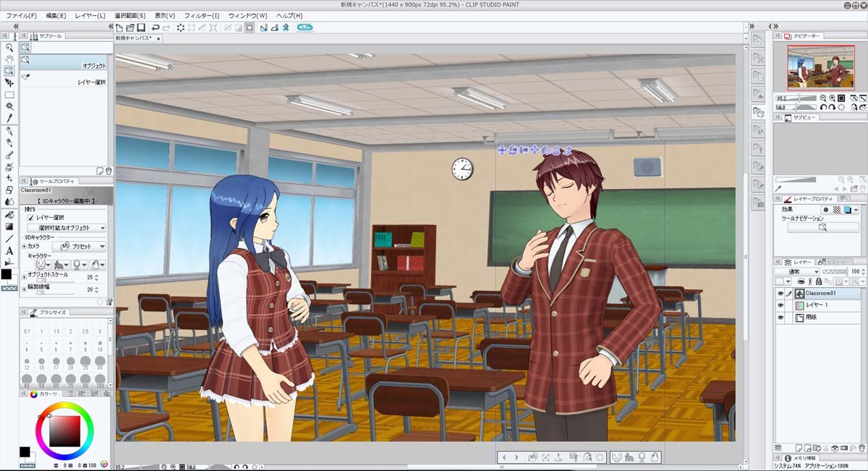The width and height of the screenshot is (868, 471).
Task: Select the Fill bucket tool
Action: point(9,215)
